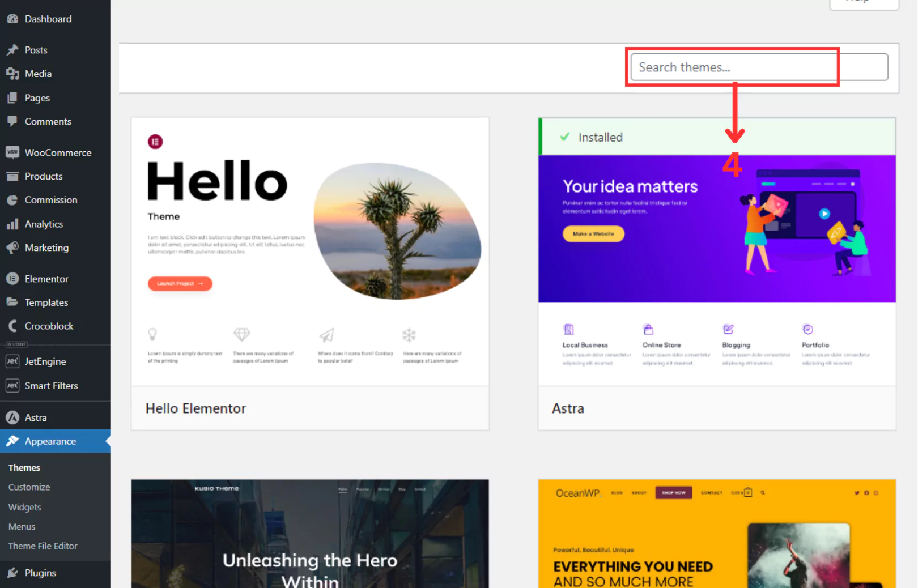Click the Products box icon
Image resolution: width=918 pixels, height=588 pixels.
pyautogui.click(x=12, y=176)
